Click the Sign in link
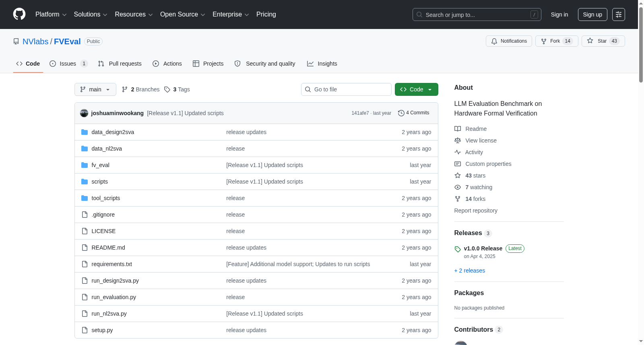The height and width of the screenshot is (345, 644). [559, 14]
